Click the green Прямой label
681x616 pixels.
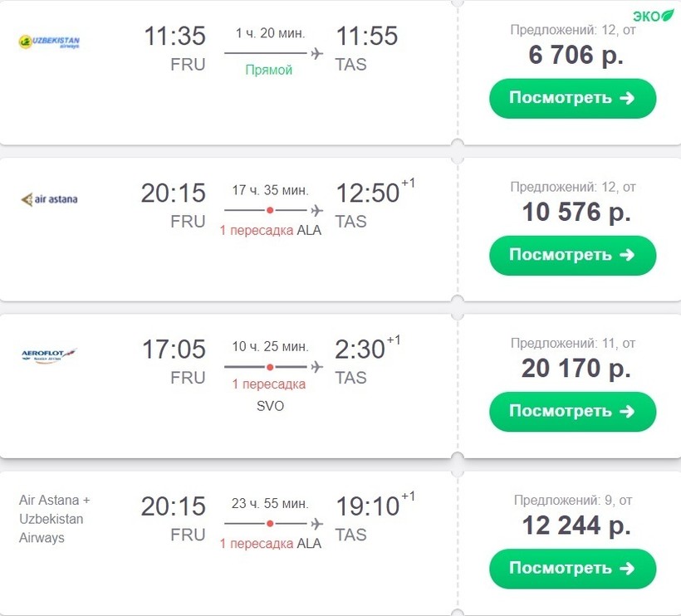[269, 71]
